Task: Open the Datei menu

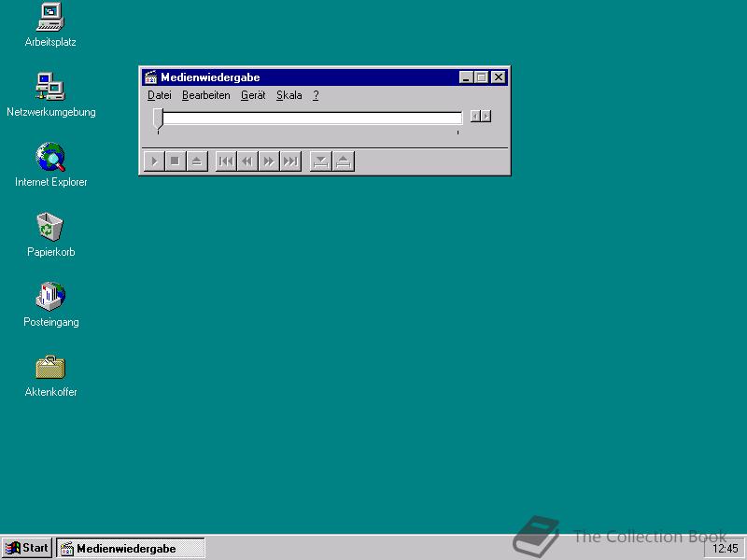Action: (159, 95)
